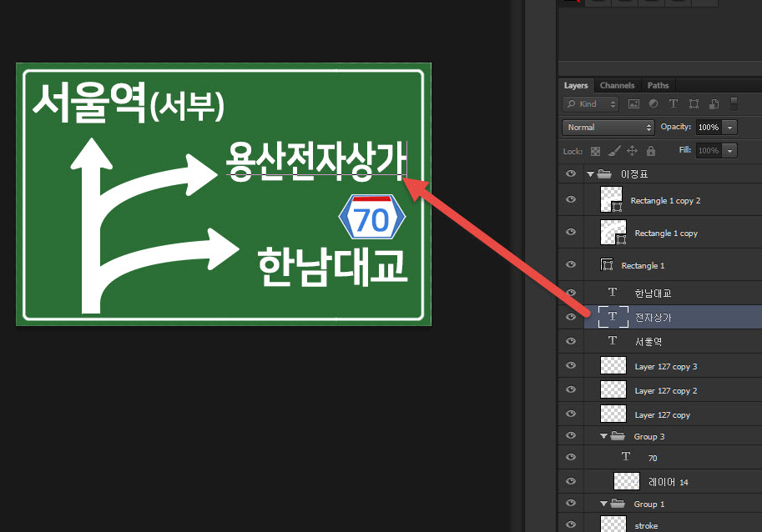Image resolution: width=762 pixels, height=532 pixels.
Task: Hide the 서울역 text layer
Action: click(x=571, y=341)
